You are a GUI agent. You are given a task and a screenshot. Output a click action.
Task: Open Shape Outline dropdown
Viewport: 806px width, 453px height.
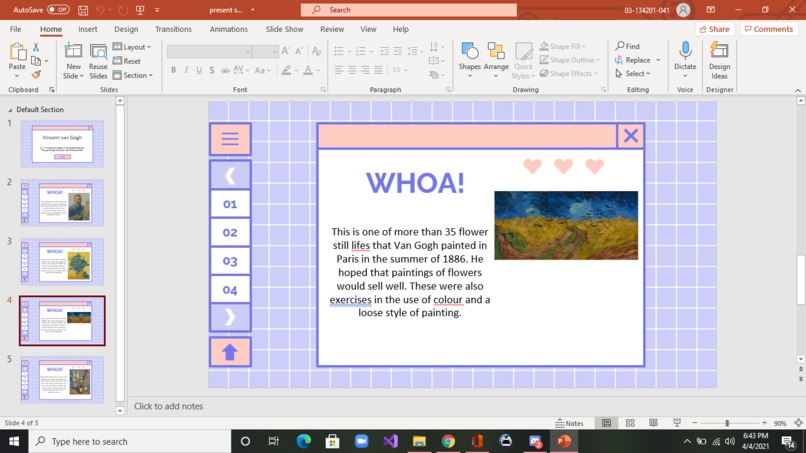[x=570, y=60]
